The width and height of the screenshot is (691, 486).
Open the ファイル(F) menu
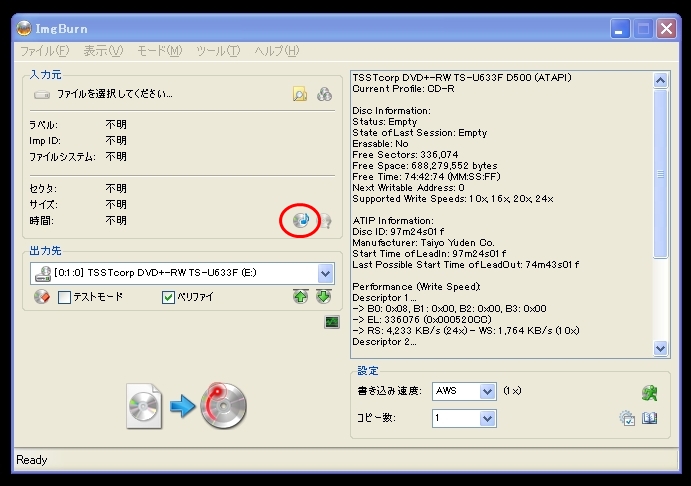pos(45,51)
